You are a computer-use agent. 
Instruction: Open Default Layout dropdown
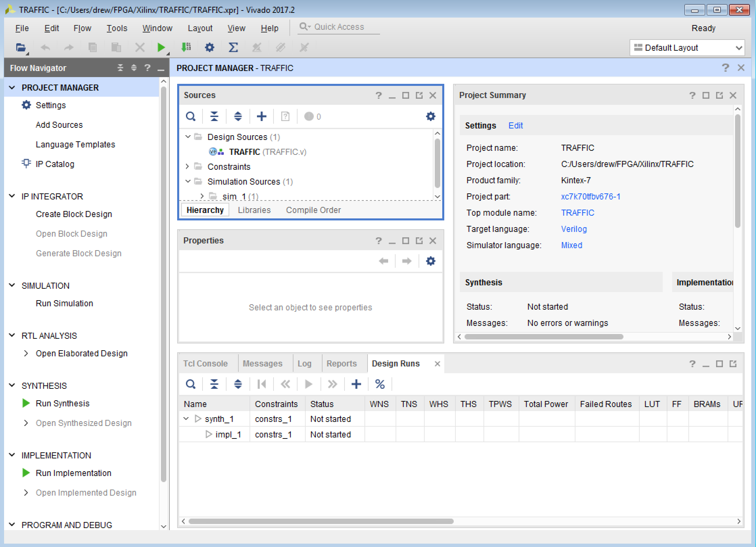point(687,48)
